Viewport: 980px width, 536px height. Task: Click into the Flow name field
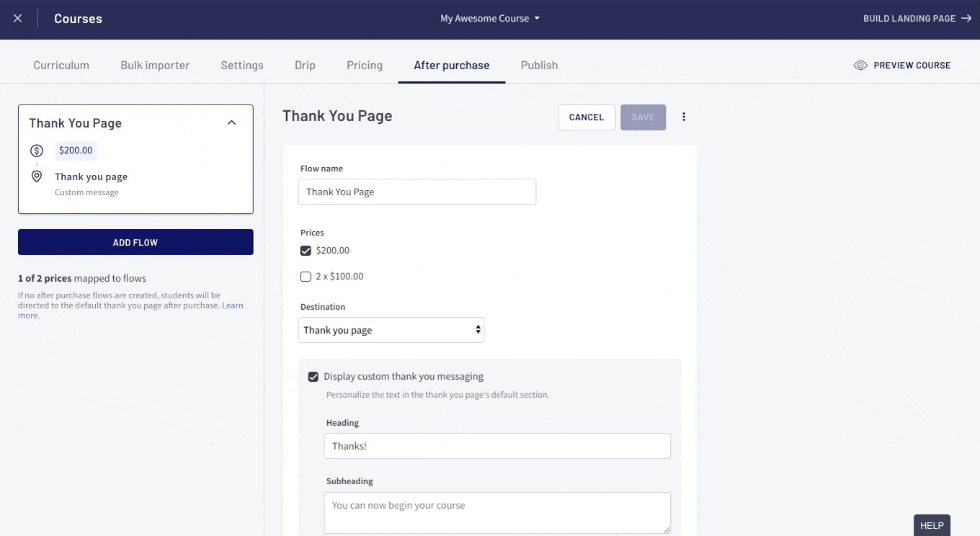pyautogui.click(x=416, y=192)
